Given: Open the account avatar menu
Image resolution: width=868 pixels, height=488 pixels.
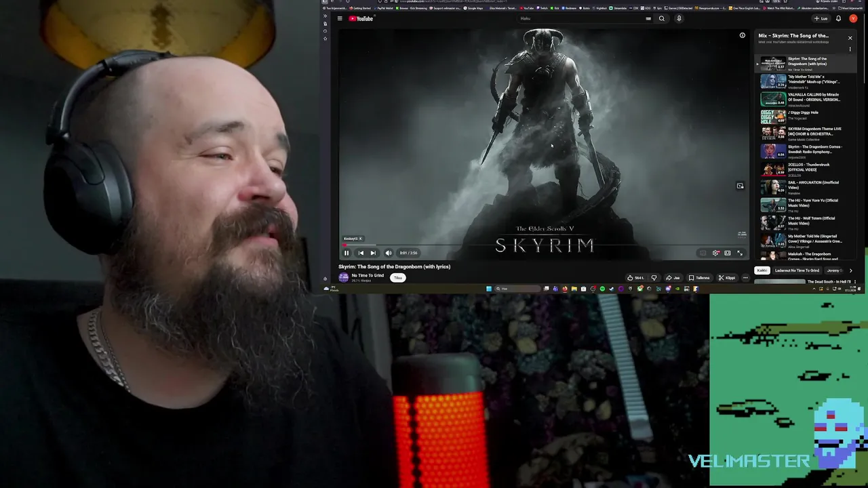Looking at the screenshot, I should click(853, 18).
